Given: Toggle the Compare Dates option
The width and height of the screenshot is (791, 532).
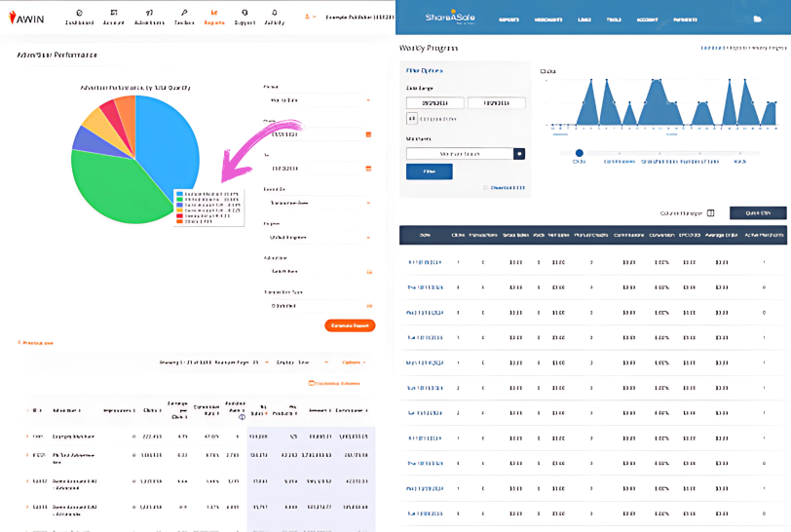Looking at the screenshot, I should pos(412,119).
